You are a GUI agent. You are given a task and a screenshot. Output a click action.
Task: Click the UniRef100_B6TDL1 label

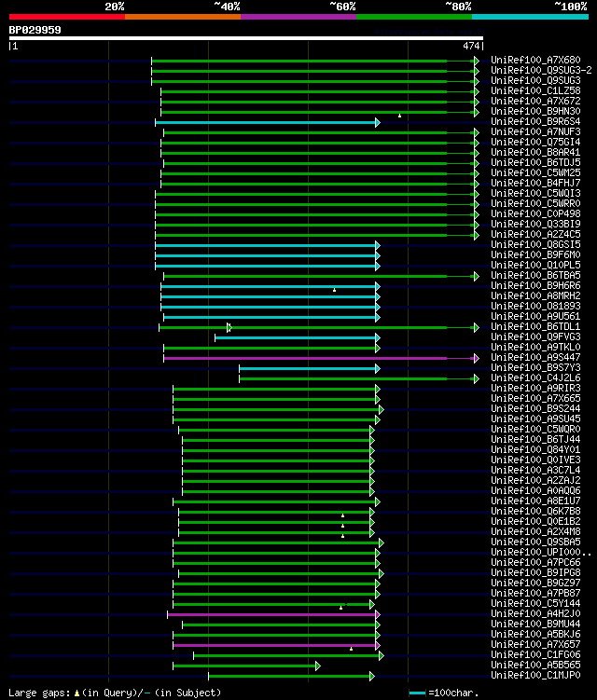click(535, 327)
